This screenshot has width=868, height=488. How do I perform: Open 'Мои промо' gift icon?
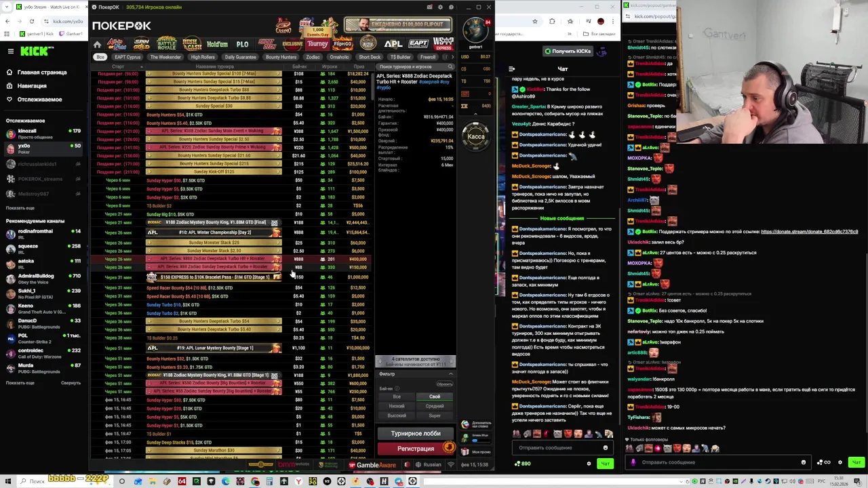click(465, 451)
